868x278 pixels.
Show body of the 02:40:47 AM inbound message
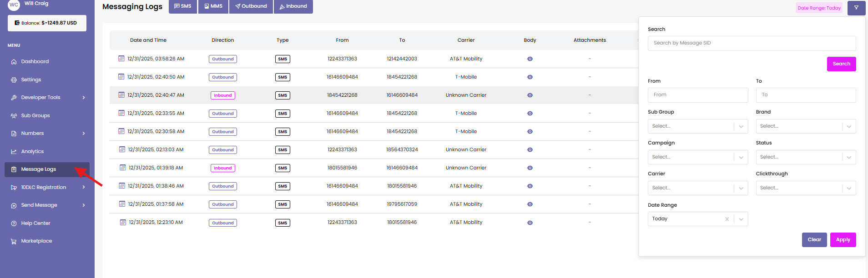pyautogui.click(x=530, y=95)
